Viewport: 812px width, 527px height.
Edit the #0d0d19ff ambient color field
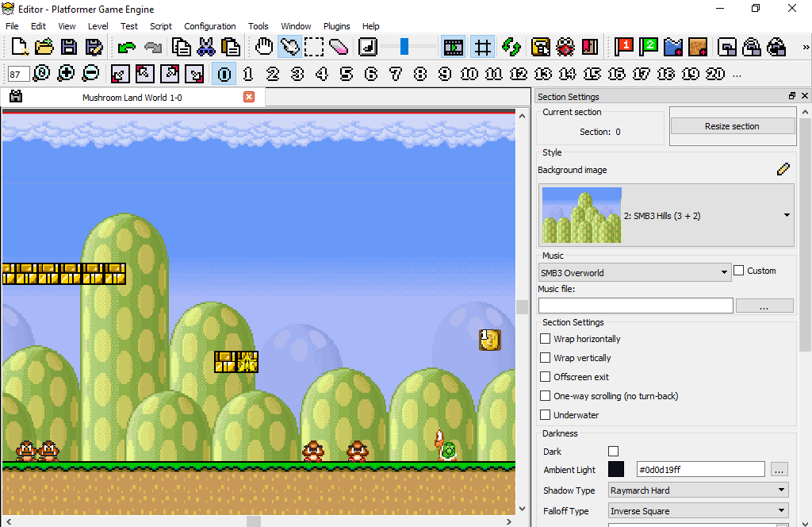coord(701,470)
